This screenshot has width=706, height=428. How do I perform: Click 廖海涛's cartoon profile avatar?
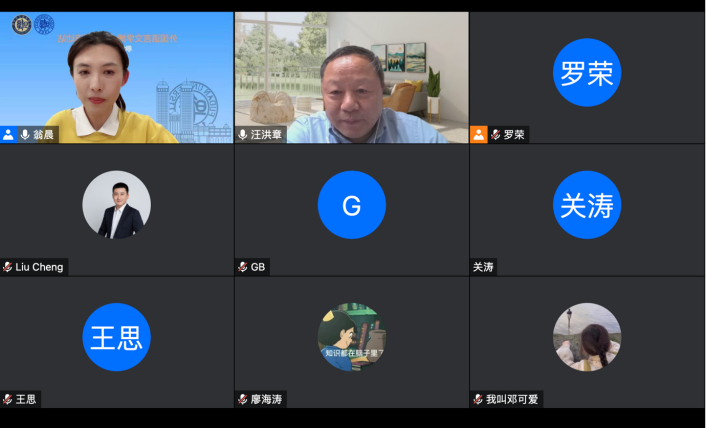[351, 337]
